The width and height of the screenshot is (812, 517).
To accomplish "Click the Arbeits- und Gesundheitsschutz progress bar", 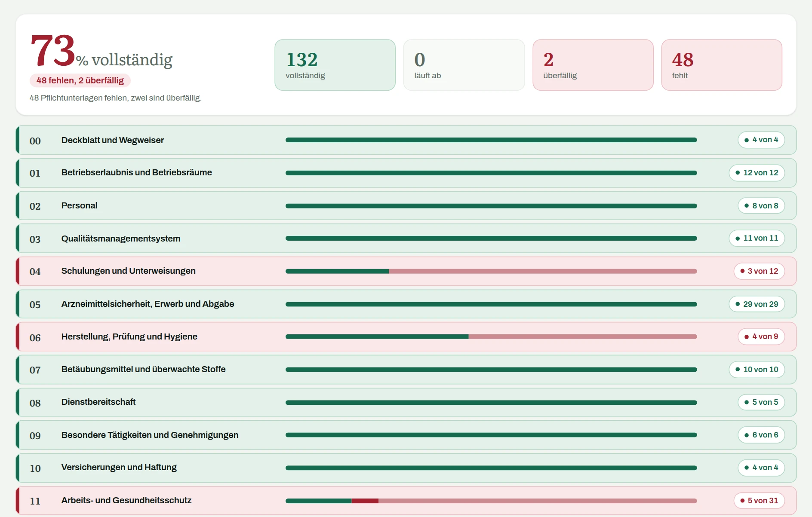I will (x=491, y=501).
